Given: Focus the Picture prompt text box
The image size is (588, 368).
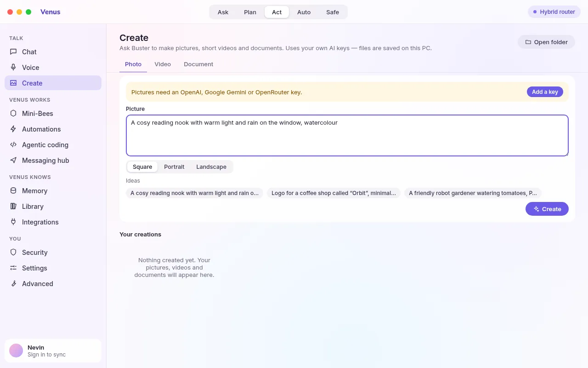Looking at the screenshot, I should coord(347,136).
